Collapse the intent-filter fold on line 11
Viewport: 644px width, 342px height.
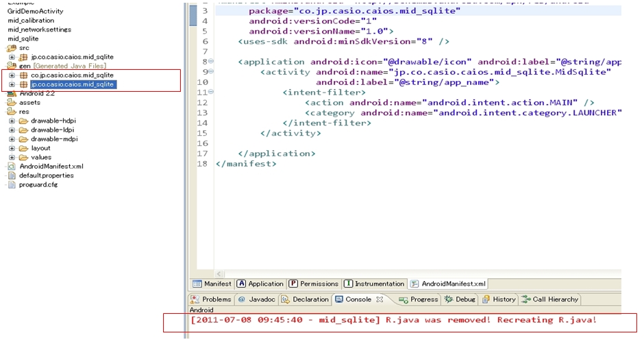(x=211, y=92)
